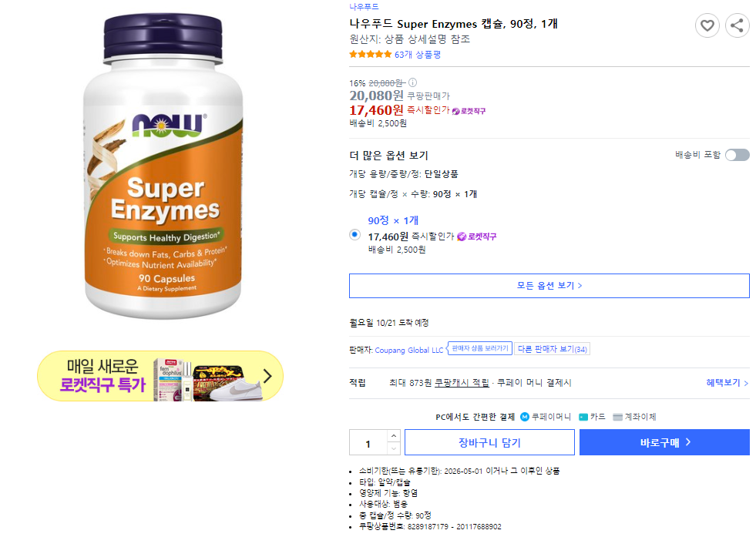
Task: Open 모든 옵션 보기
Action: click(549, 285)
